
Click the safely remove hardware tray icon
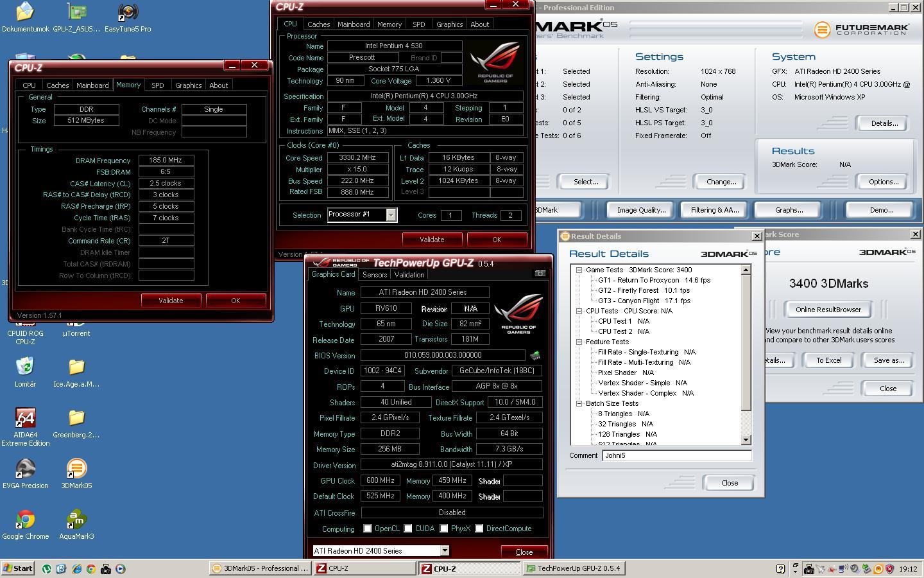coord(866,569)
